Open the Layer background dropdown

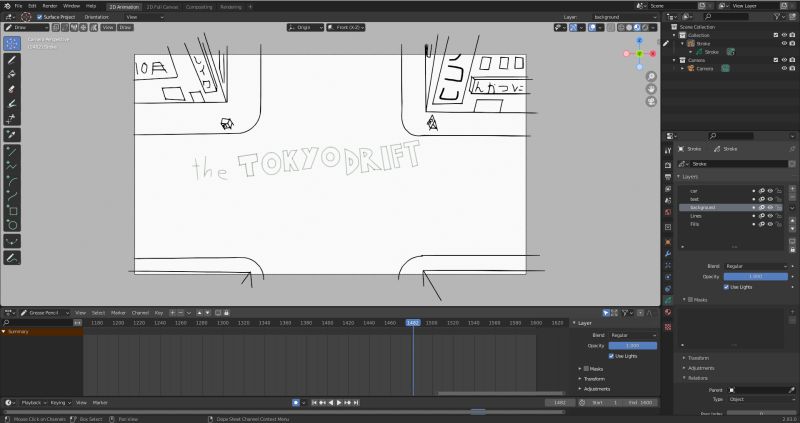tap(624, 17)
